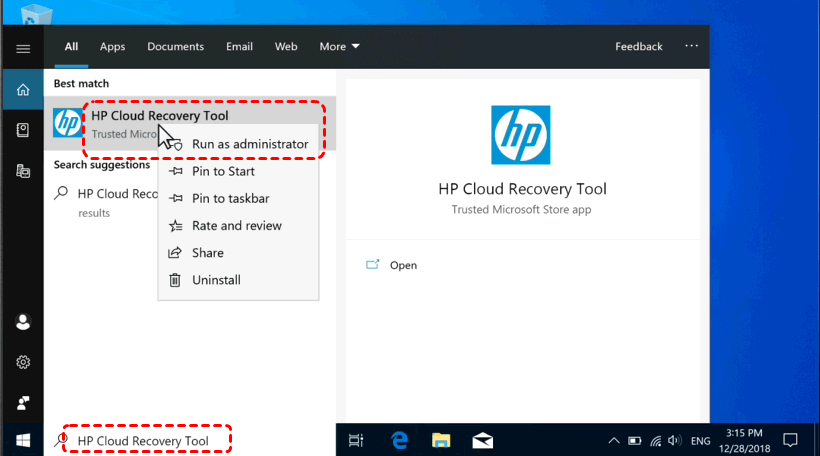Screen dimensions: 820x456
Task: Select the All search tab
Action: [71, 47]
